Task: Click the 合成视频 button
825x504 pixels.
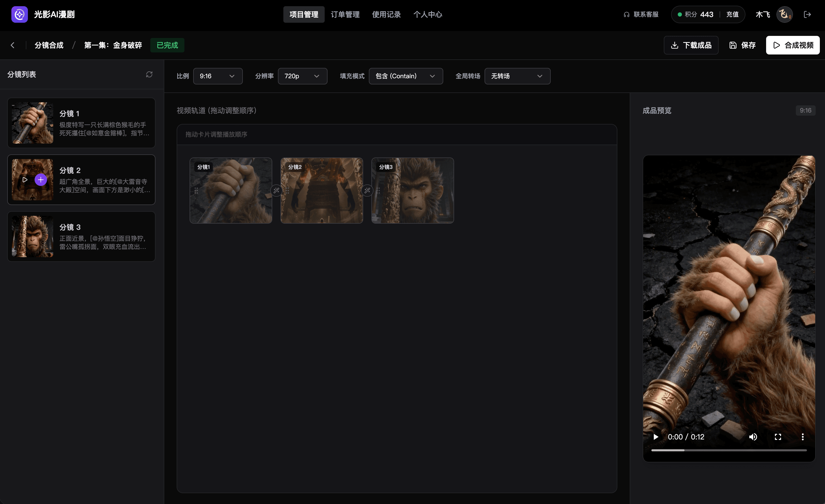Action: (x=792, y=45)
